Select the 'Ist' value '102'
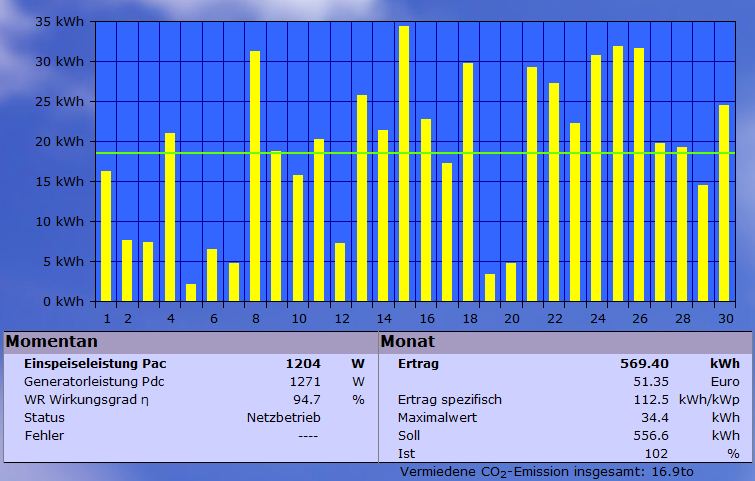Screen dimensions: 755x481 [656, 454]
